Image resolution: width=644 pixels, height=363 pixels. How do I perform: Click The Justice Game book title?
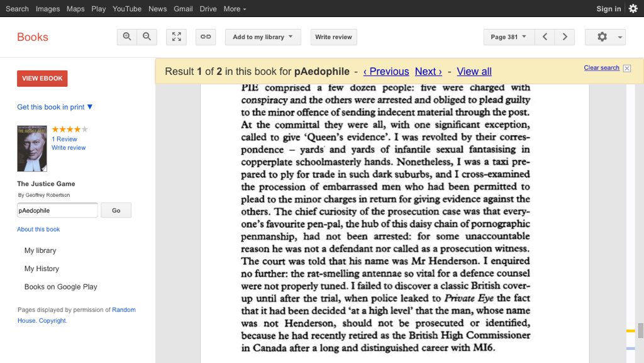click(46, 184)
